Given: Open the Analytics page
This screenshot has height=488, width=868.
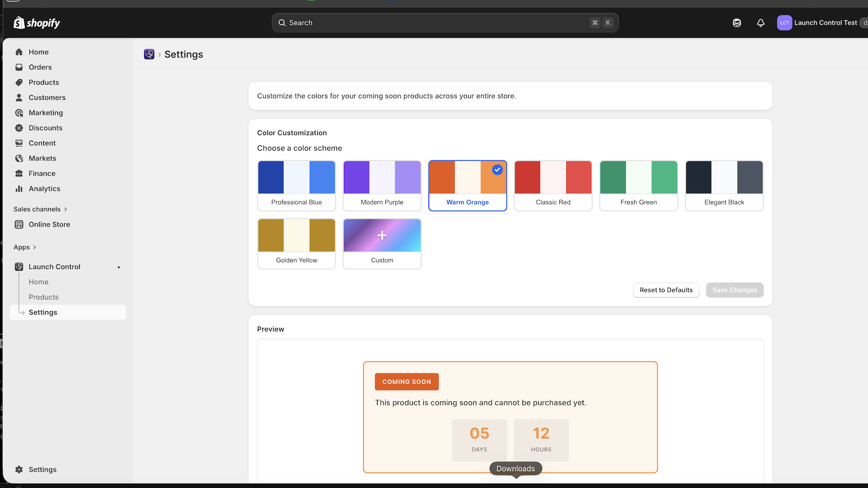Looking at the screenshot, I should pos(44,189).
